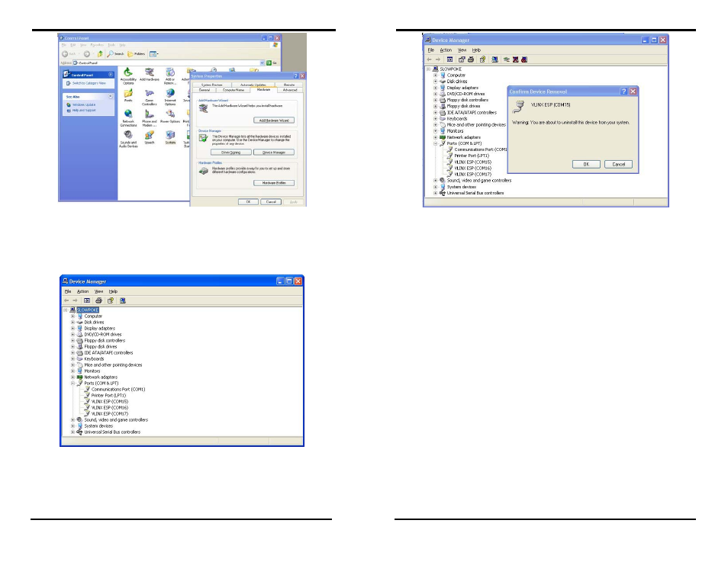Collapse Ports (COM & LPT) in Device Manager without dialog
The image size is (728, 562).
pyautogui.click(x=73, y=384)
